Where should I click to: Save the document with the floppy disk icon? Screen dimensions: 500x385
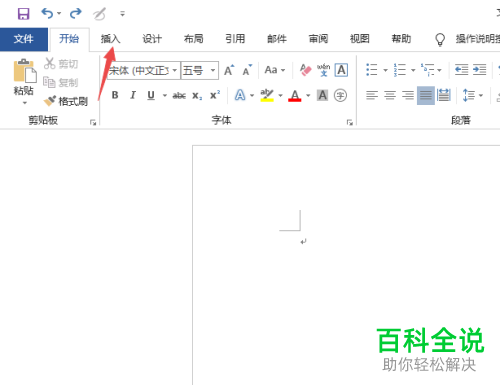pos(24,14)
